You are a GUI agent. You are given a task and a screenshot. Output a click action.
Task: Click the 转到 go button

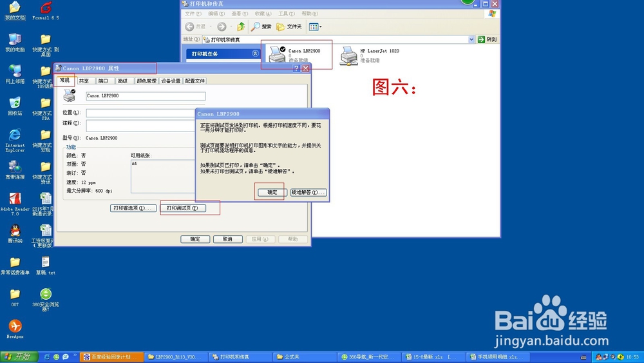487,39
